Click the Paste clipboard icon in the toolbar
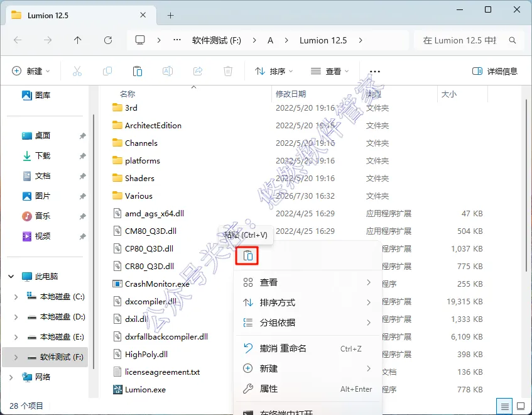The width and height of the screenshot is (532, 415). [x=138, y=71]
